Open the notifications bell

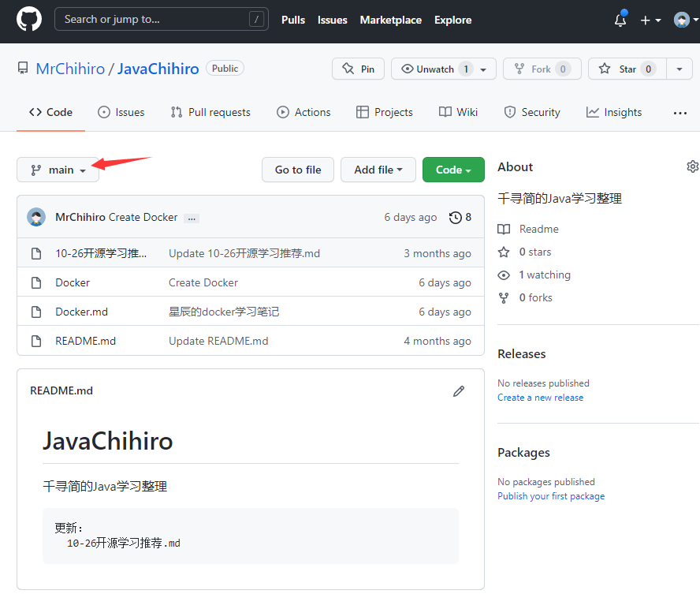click(620, 20)
